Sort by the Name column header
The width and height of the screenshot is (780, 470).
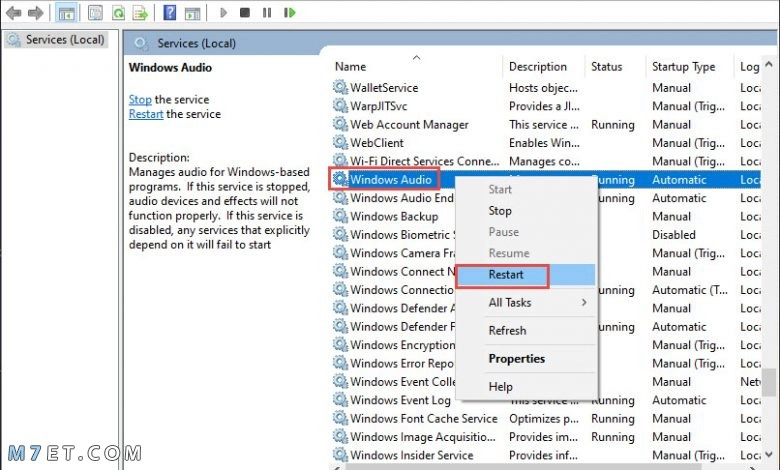(x=350, y=67)
